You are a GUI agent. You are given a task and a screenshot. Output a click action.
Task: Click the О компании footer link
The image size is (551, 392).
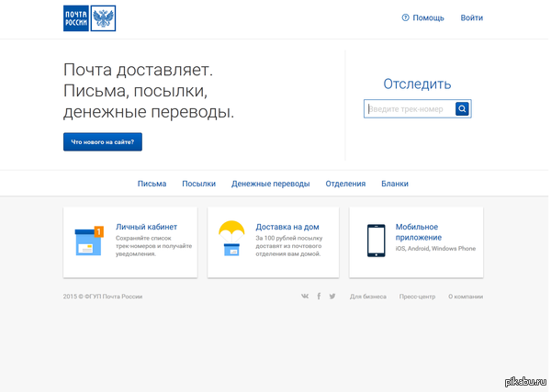tap(465, 297)
